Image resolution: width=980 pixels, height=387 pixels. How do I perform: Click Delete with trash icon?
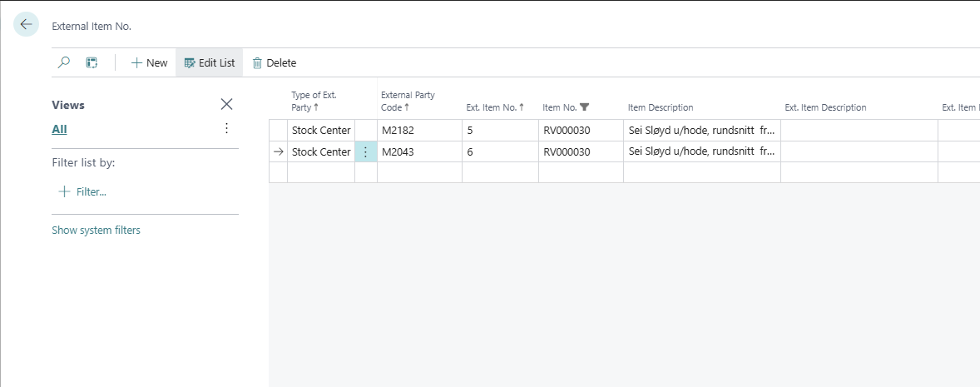tap(275, 62)
